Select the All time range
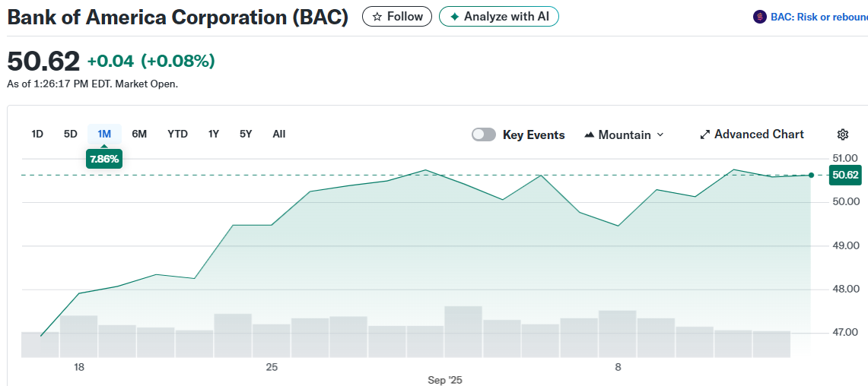Image resolution: width=868 pixels, height=386 pixels. point(279,134)
